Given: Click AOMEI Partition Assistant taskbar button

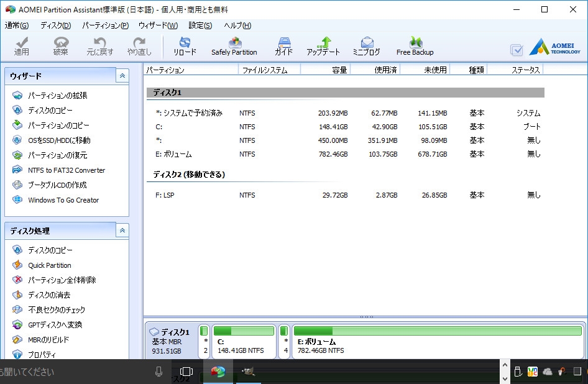Looking at the screenshot, I should (218, 372).
